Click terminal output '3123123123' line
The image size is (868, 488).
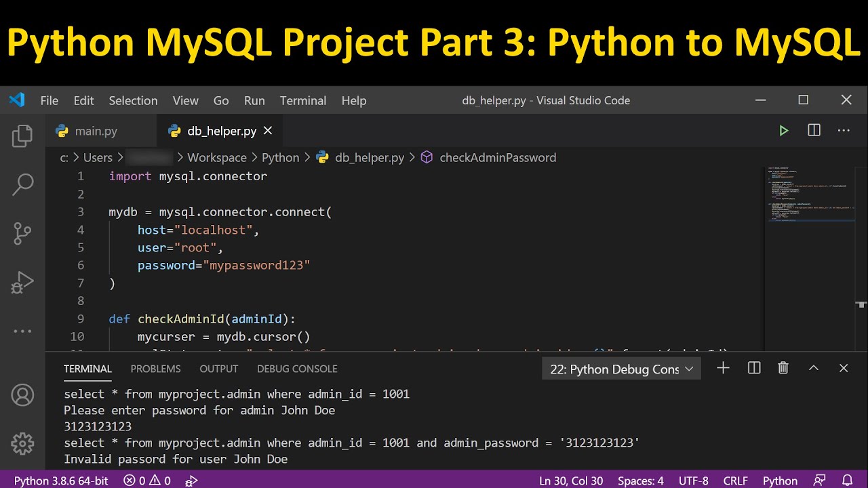(98, 426)
